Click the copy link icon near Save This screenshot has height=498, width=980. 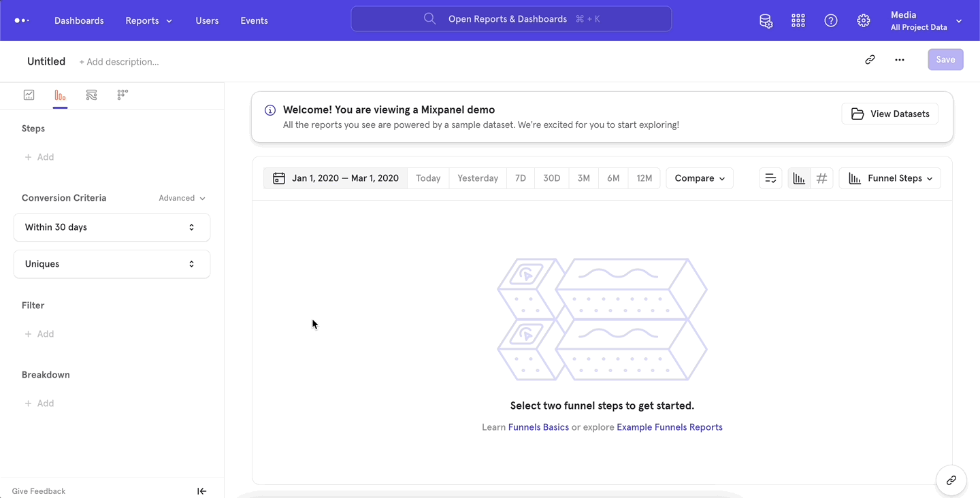pos(870,60)
